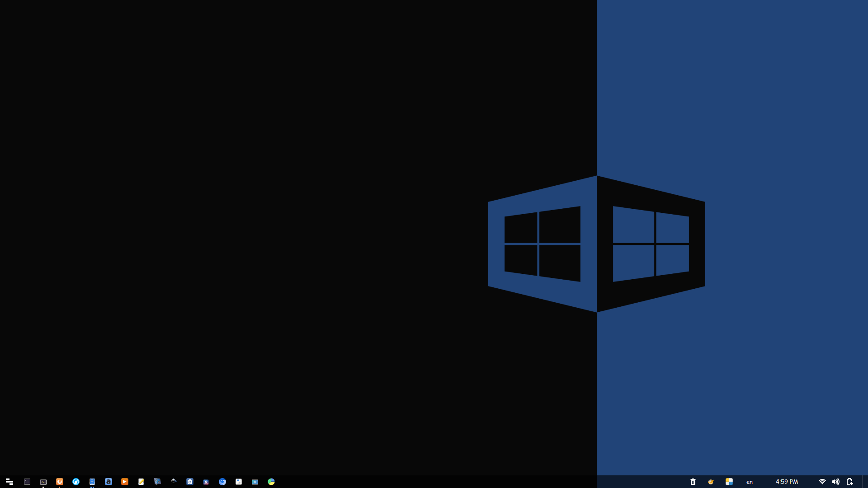The height and width of the screenshot is (488, 868).
Task: Open the yellow-blue checkered tray icon
Action: point(729,482)
